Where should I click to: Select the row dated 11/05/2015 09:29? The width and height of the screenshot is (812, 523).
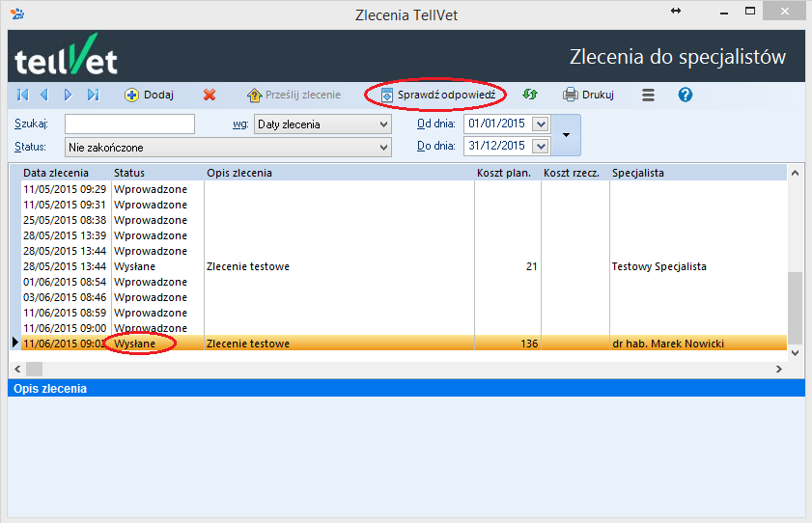pos(404,189)
